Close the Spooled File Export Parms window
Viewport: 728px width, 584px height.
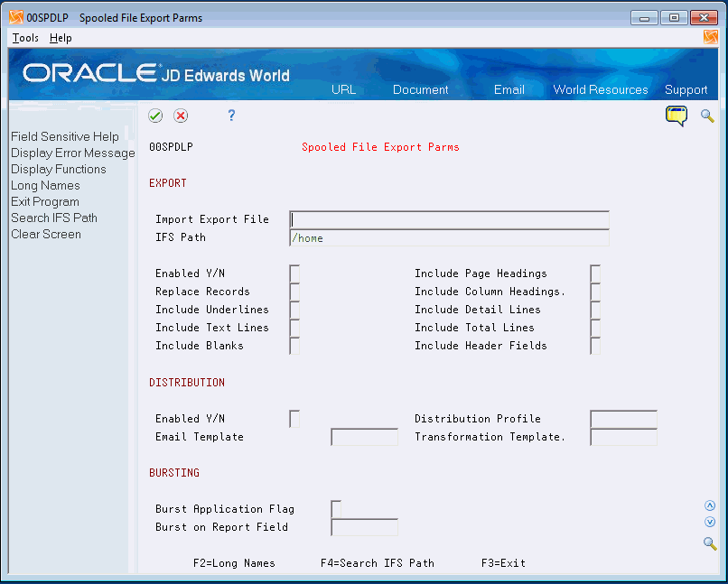(704, 18)
